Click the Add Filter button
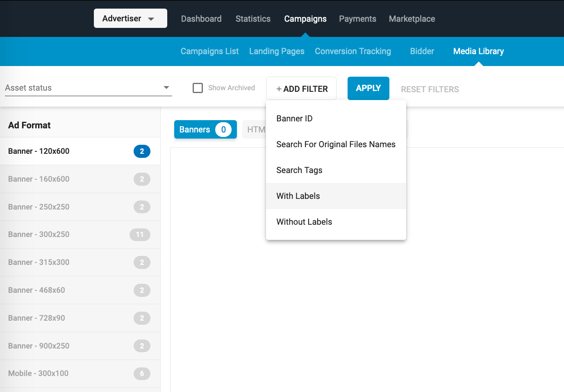The width and height of the screenshot is (564, 392). tap(301, 89)
